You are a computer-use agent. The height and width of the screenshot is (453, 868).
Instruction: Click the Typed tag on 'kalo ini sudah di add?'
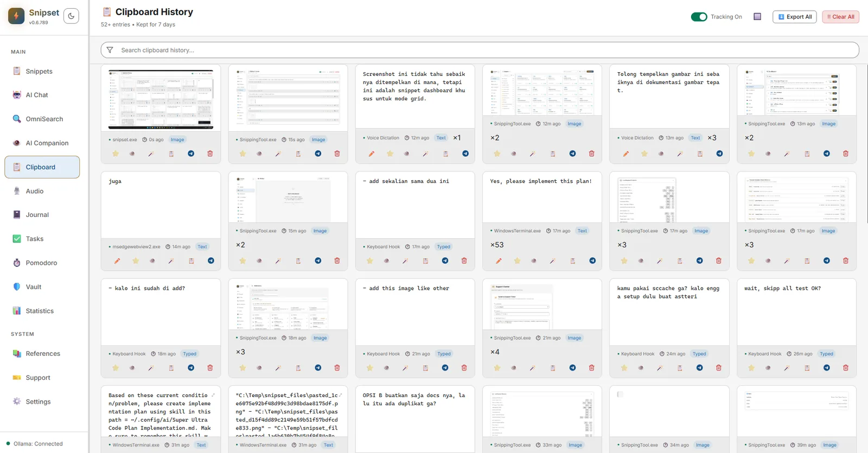click(190, 354)
